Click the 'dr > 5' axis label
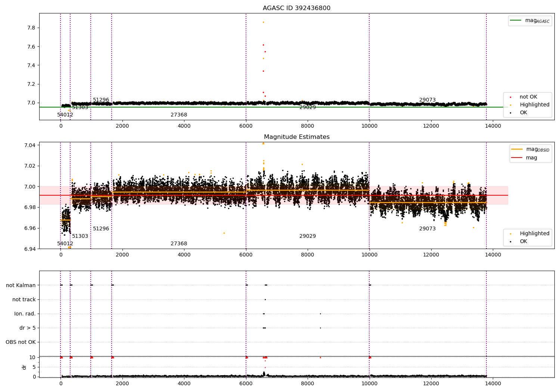The height and width of the screenshot is (392, 560). coord(28,328)
